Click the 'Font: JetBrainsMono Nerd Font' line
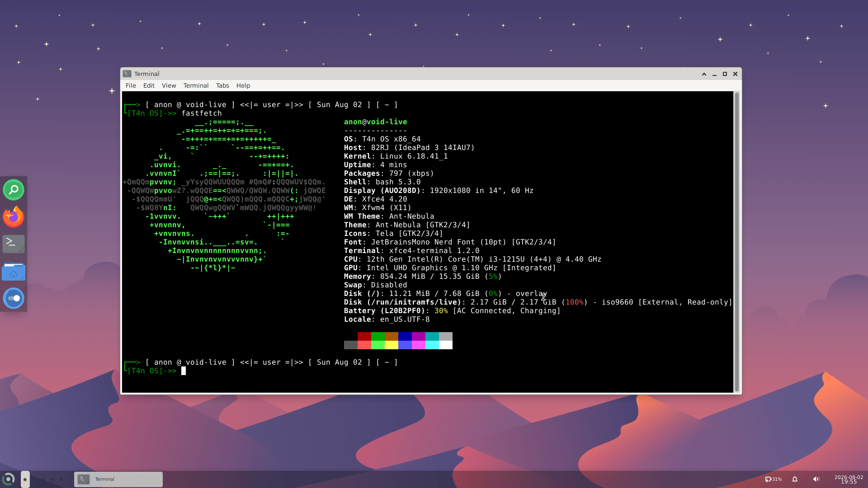This screenshot has width=868, height=488. pyautogui.click(x=450, y=242)
